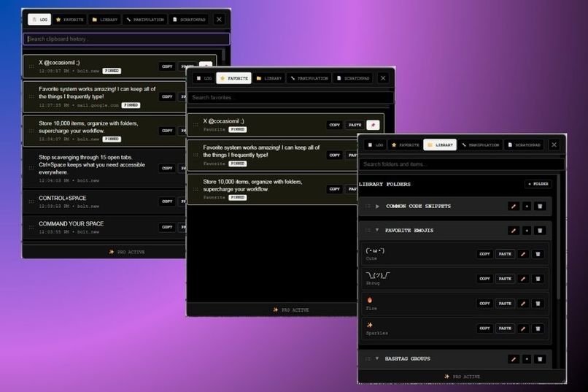Screen dimensions: 588x392
Task: Click drag handle of Common Code Snippets folder
Action: [368, 206]
